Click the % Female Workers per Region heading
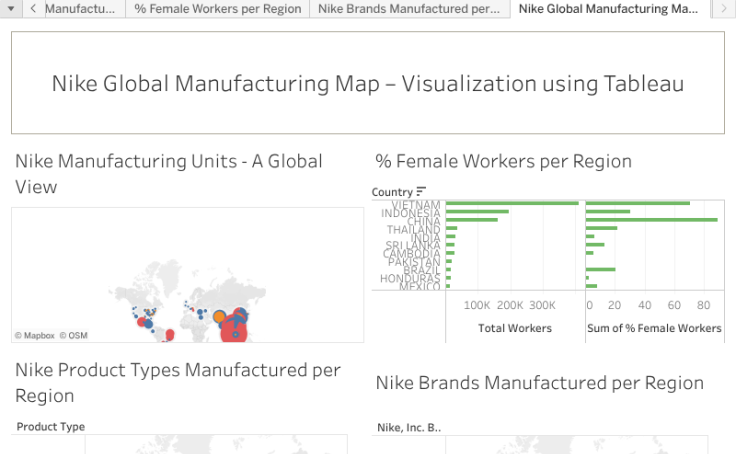Screen dimensions: 736x454 [503, 161]
